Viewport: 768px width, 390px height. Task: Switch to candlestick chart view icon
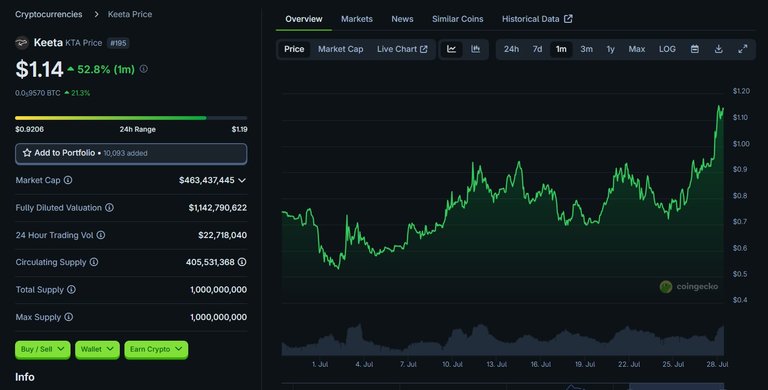(476, 49)
